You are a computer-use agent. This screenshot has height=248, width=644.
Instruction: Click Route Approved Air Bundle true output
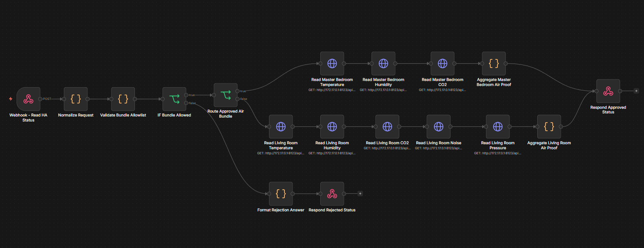coord(238,91)
